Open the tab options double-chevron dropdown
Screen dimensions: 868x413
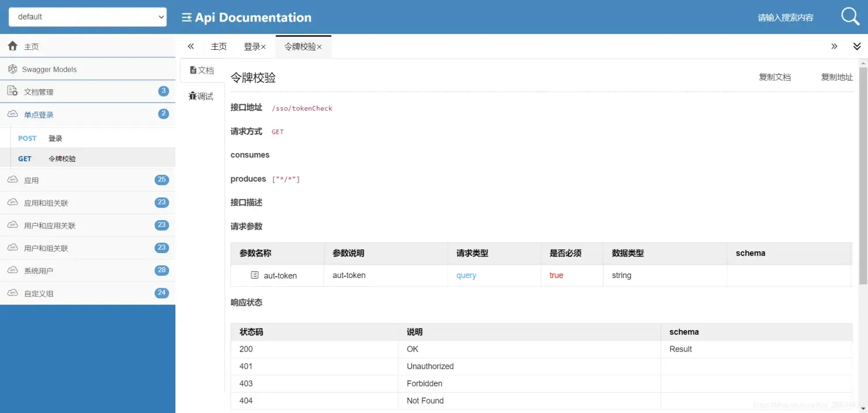(857, 46)
